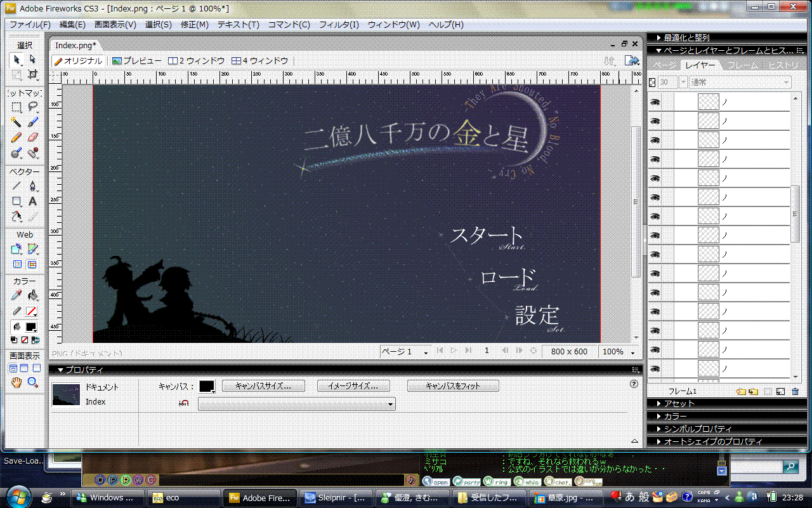Select the Magic Wand tool
Image resolution: width=812 pixels, height=508 pixels.
[17, 122]
